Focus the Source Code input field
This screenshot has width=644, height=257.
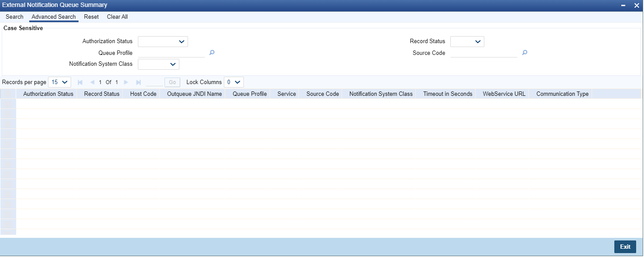click(x=484, y=53)
